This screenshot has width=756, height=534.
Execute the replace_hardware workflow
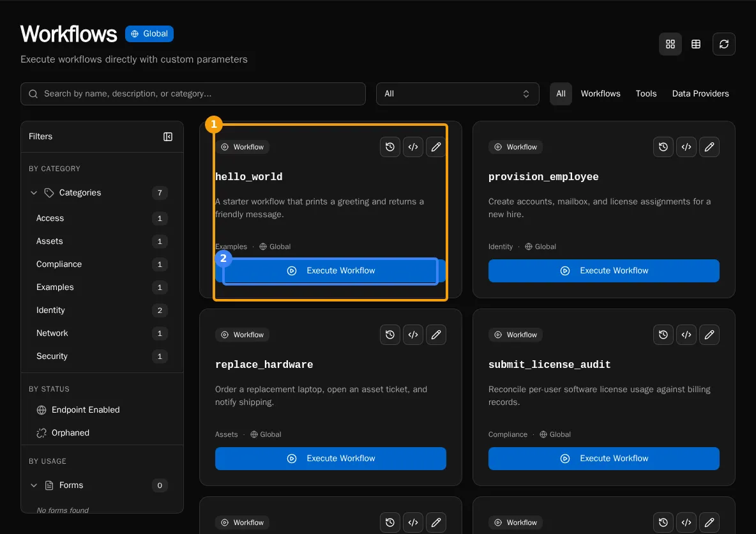click(x=331, y=459)
